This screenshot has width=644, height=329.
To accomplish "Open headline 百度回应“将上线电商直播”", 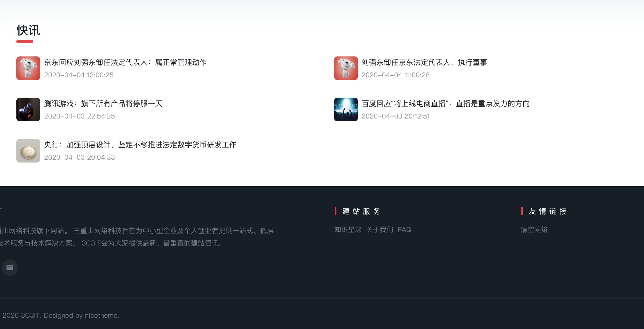I will point(446,104).
